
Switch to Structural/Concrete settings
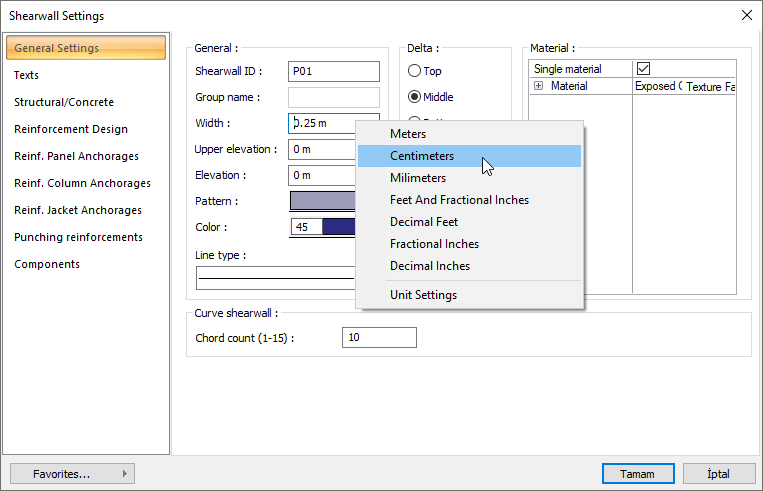click(64, 102)
